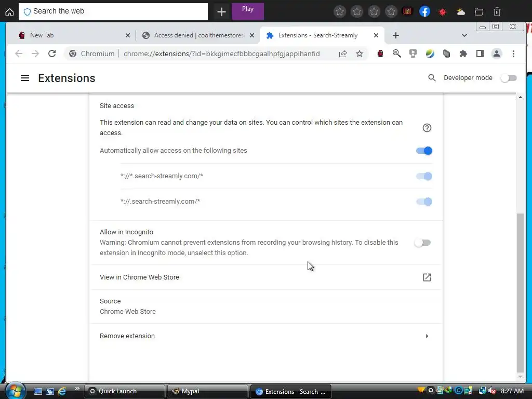Click the red virus shortcut icon
Image resolution: width=532 pixels, height=399 pixels.
pyautogui.click(x=442, y=12)
